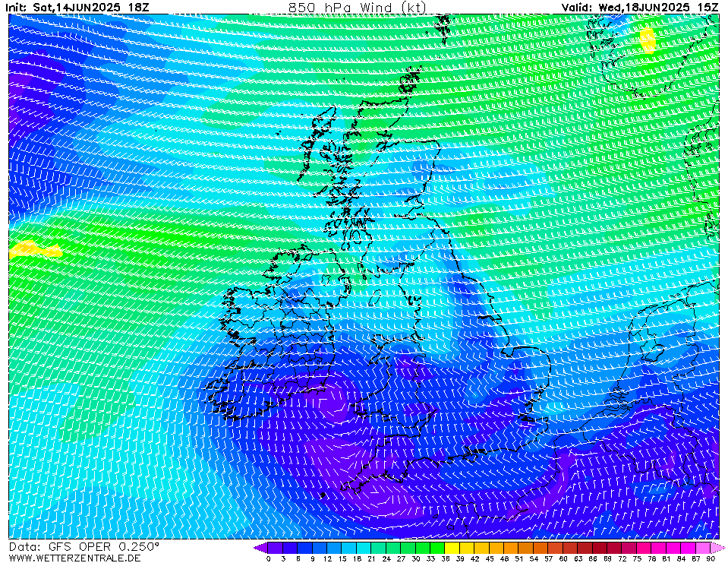The width and height of the screenshot is (728, 563).
Task: Click the Init Sat,14JUN2025 18Z label
Action: click(x=77, y=8)
